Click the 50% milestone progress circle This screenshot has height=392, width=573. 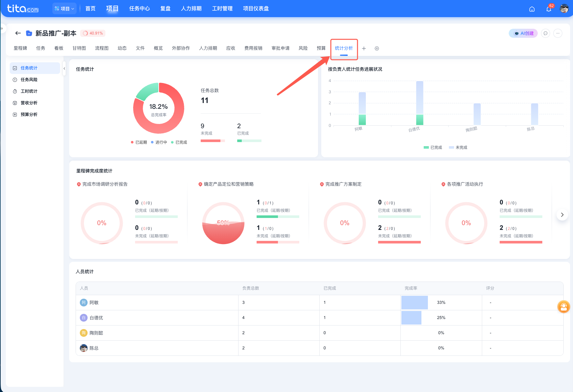tap(223, 223)
